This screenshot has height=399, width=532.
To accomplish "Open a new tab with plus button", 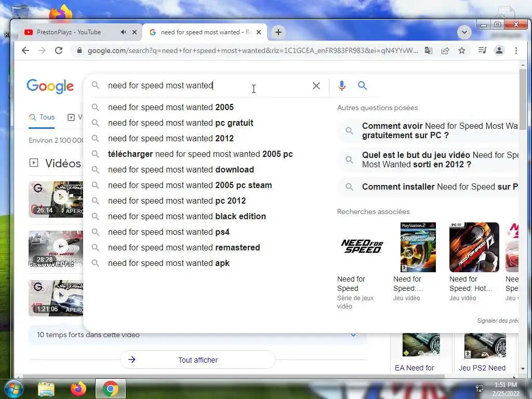I will [278, 32].
